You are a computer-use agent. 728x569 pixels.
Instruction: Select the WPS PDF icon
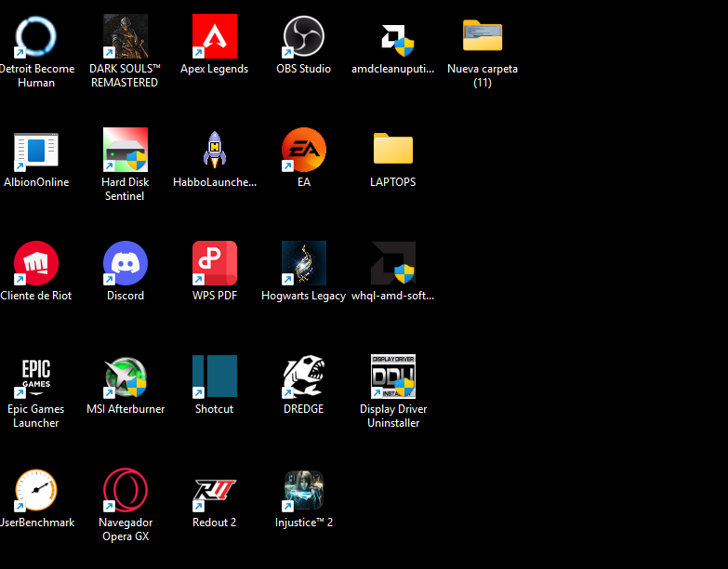coord(215,263)
